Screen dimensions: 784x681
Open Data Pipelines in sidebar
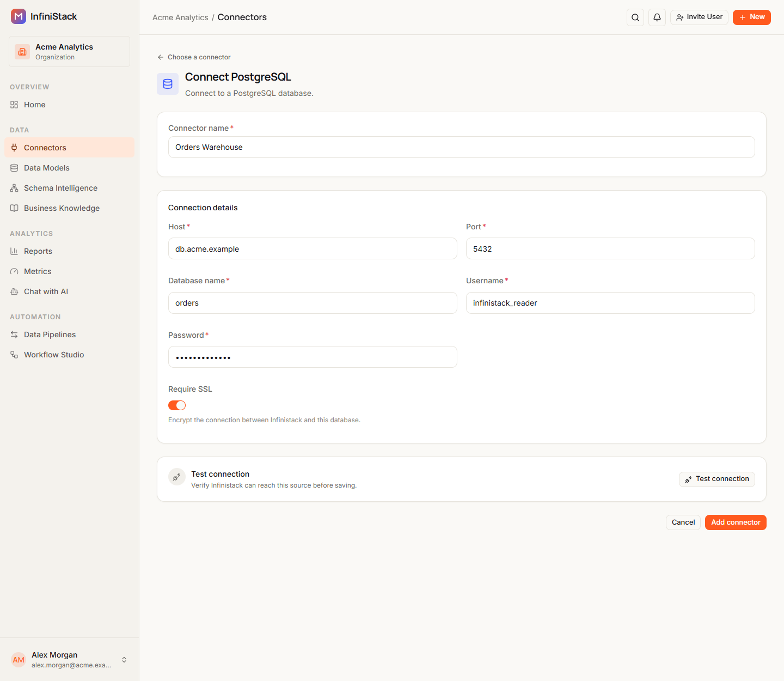(69, 335)
